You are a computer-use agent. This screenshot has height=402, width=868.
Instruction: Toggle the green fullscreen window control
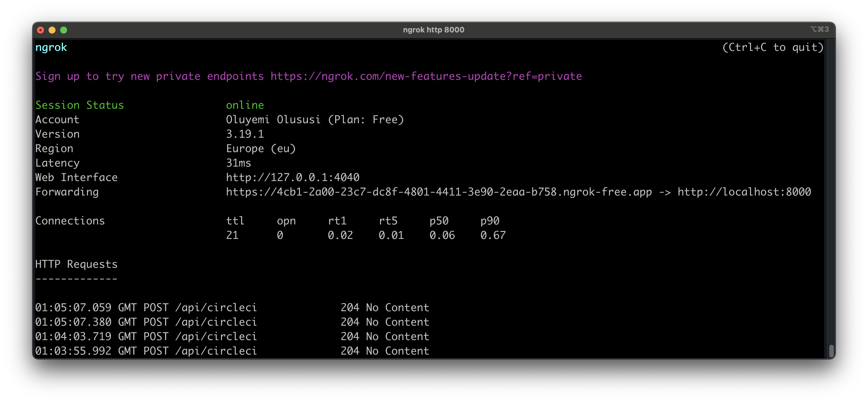point(64,30)
